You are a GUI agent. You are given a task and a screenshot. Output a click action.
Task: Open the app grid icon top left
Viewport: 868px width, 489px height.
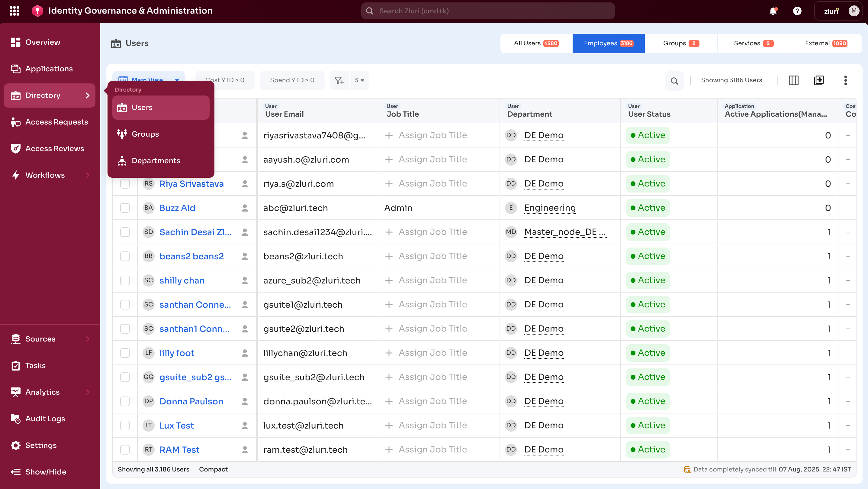14,11
